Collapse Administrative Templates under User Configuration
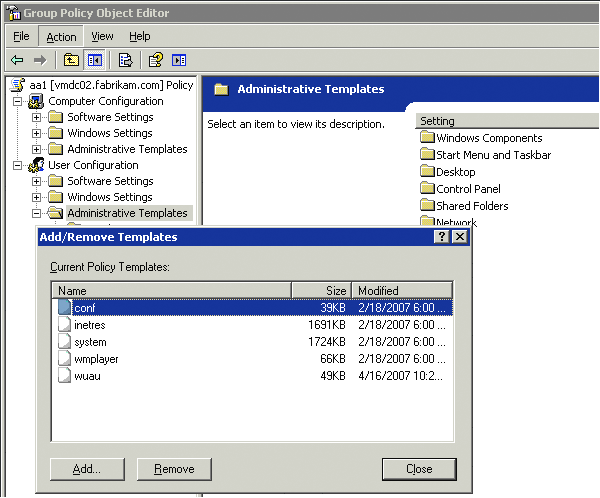The width and height of the screenshot is (600, 498). [x=36, y=213]
